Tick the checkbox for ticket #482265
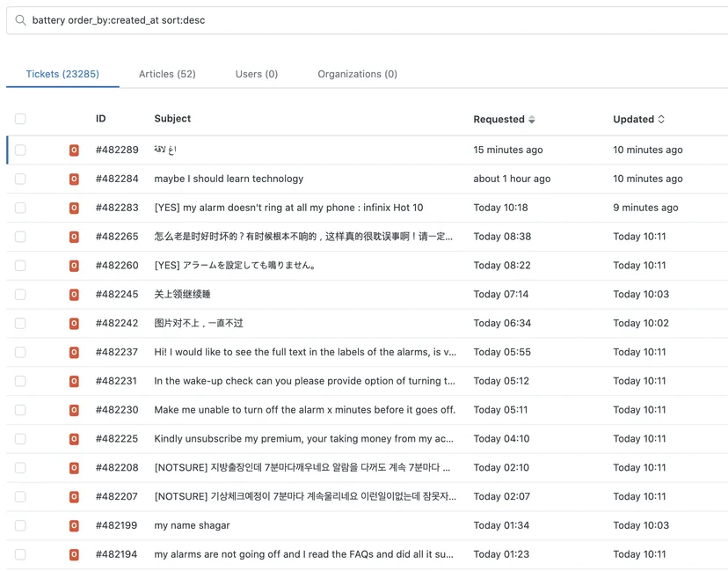 coord(20,237)
